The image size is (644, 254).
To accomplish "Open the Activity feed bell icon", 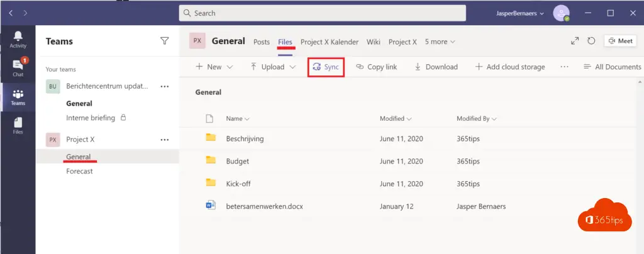I will pos(18,40).
